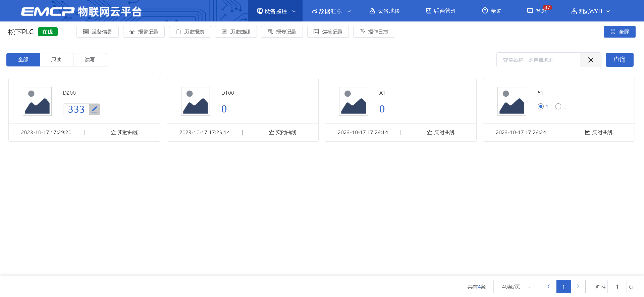Viewport: 644px width, 297px height.
Task: Click the edit pencil icon for D200
Action: pos(94,109)
